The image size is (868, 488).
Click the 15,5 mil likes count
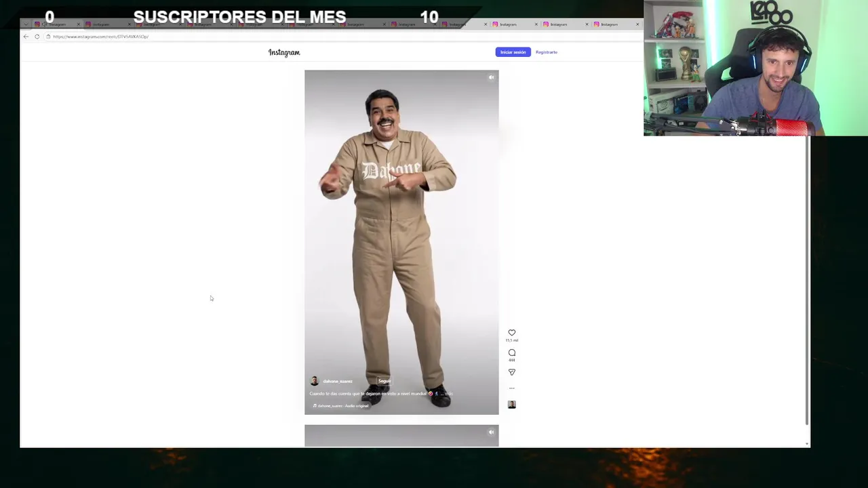[512, 340]
